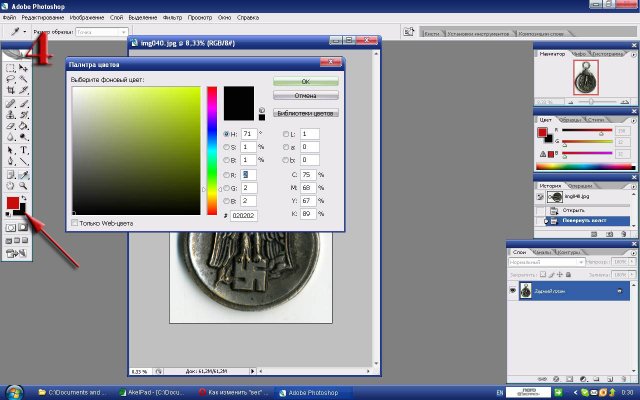The image size is (640, 400).
Task: Select the Path Selection arrow tool
Action: [11, 151]
